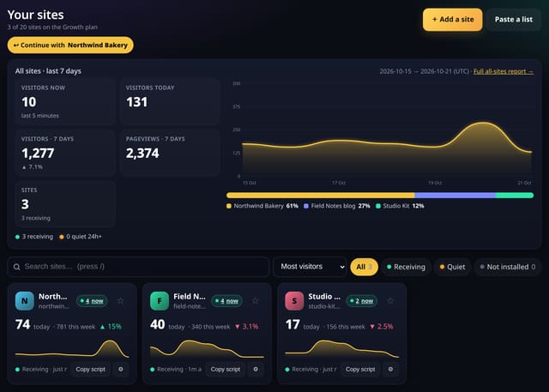549x392 pixels.
Task: Open the green F site avatar
Action: (x=160, y=301)
